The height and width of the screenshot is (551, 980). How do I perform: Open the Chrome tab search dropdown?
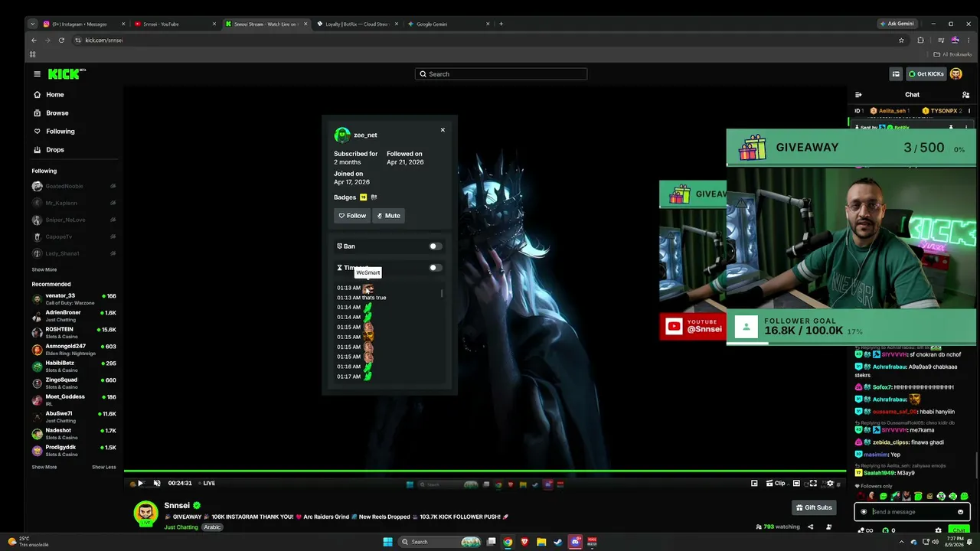point(32,24)
